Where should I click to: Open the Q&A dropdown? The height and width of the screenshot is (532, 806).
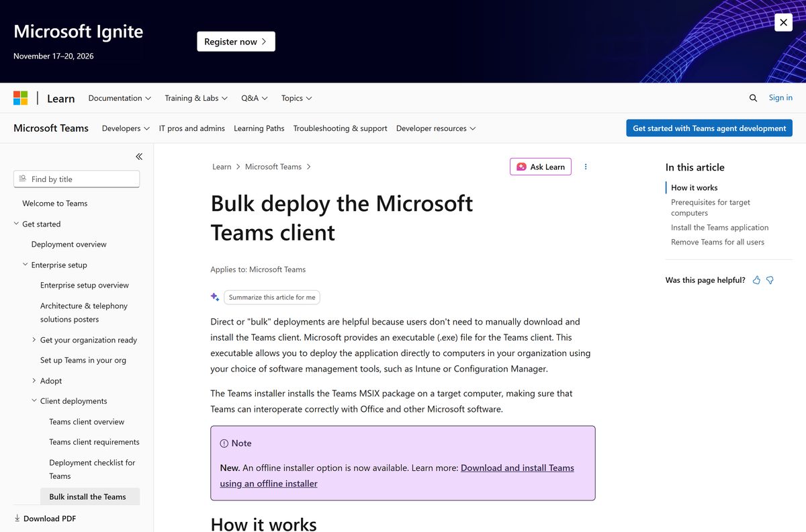tap(255, 98)
